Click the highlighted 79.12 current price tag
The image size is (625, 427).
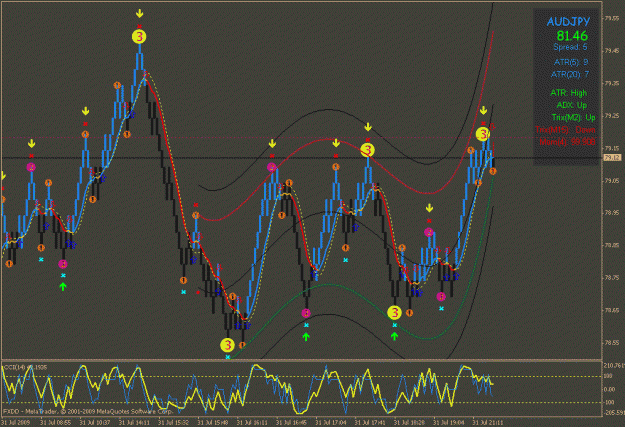[612, 157]
